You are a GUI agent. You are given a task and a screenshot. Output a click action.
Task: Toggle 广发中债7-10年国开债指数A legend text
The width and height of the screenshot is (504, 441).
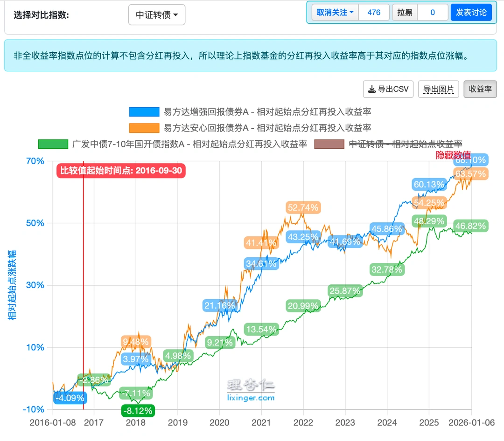pos(189,144)
